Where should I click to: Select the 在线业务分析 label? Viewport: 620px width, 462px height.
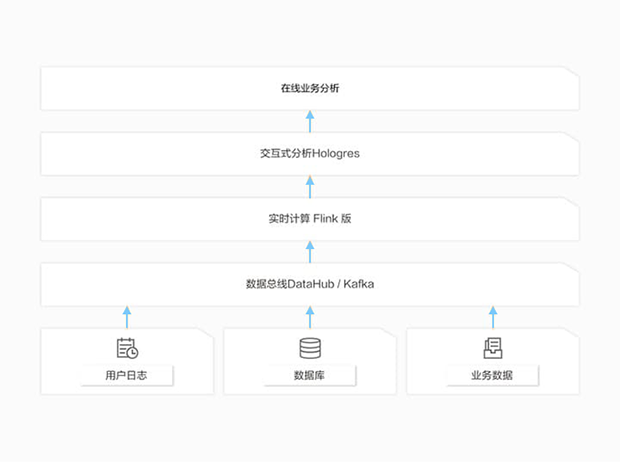[x=310, y=88]
